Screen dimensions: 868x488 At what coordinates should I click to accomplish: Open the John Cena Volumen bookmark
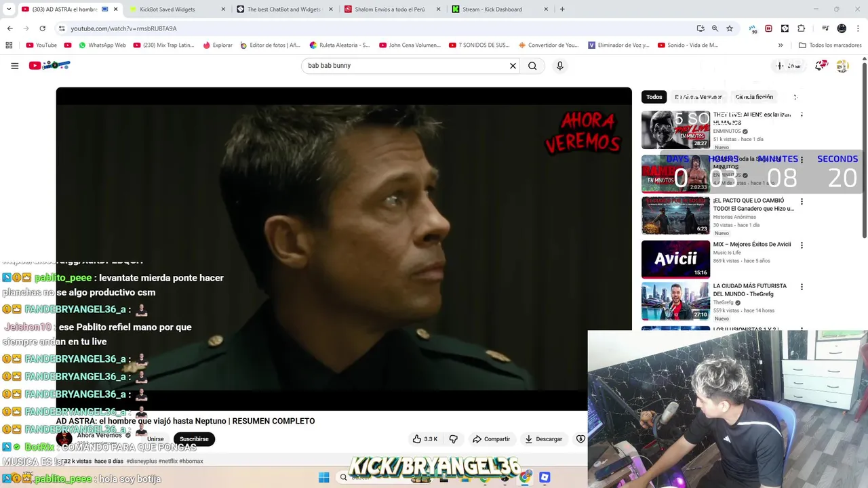tap(410, 45)
